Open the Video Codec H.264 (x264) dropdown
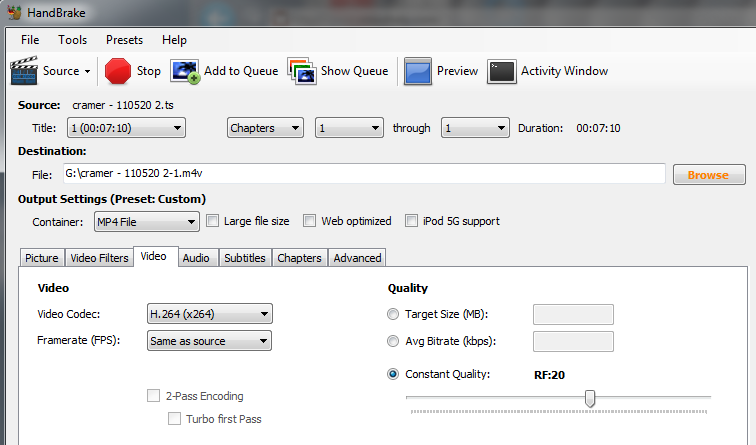Viewport: 756px width, 445px height. pyautogui.click(x=209, y=314)
